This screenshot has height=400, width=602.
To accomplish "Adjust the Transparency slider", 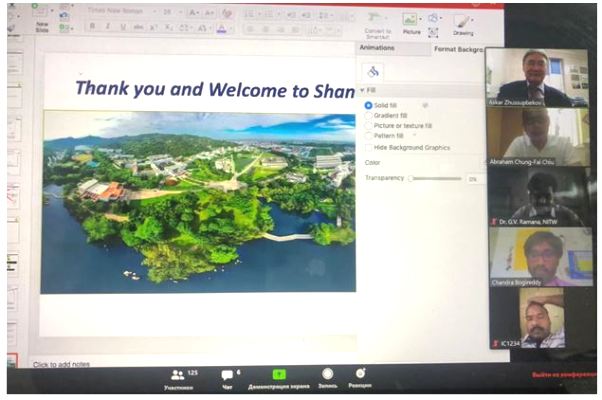I will pos(436,179).
